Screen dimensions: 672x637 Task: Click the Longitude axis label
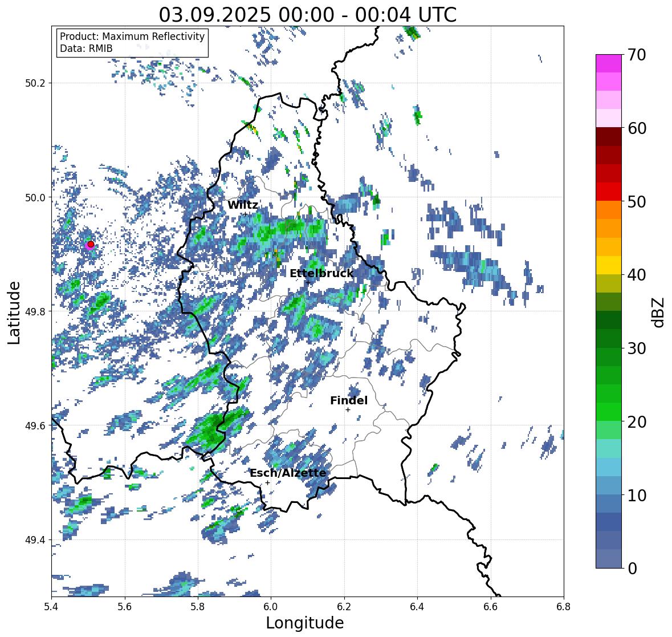coord(305,623)
